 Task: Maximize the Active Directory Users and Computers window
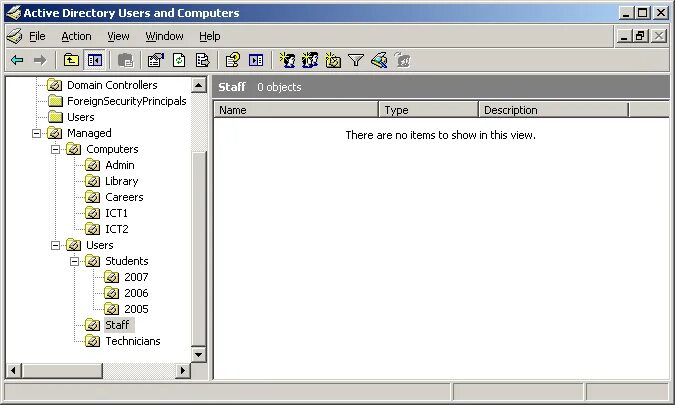coord(643,13)
